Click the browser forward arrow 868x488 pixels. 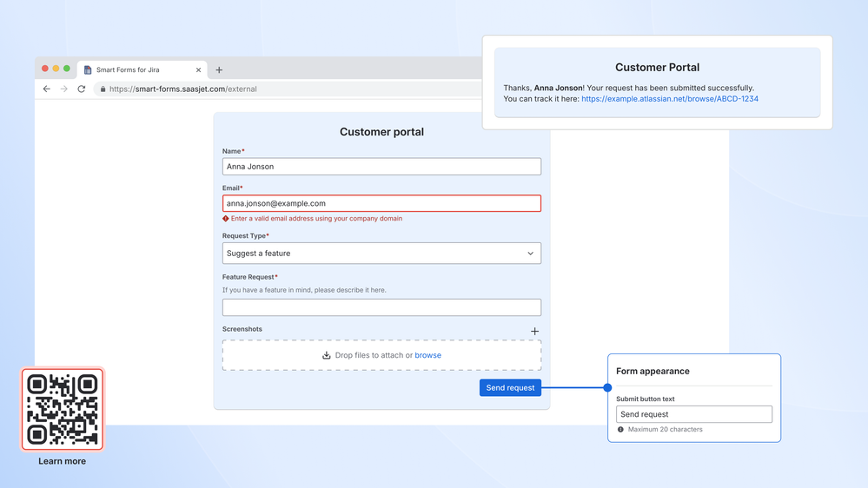[64, 89]
